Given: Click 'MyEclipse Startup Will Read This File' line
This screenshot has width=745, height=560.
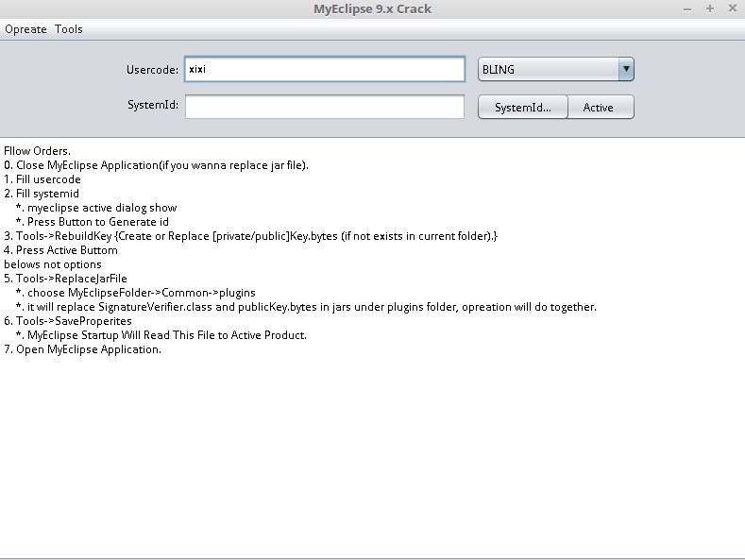Looking at the screenshot, I should [x=161, y=335].
